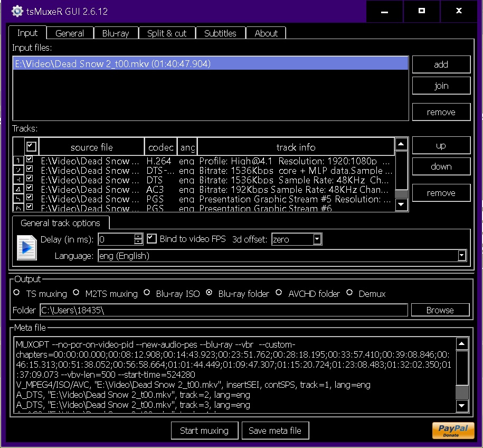Click Browse for the output folder
483x448 pixels.
coord(440,310)
